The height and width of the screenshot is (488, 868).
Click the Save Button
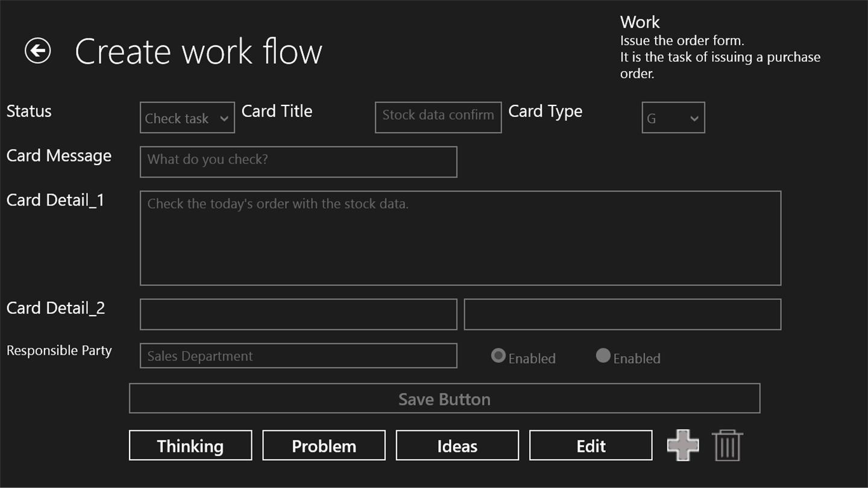tap(445, 398)
